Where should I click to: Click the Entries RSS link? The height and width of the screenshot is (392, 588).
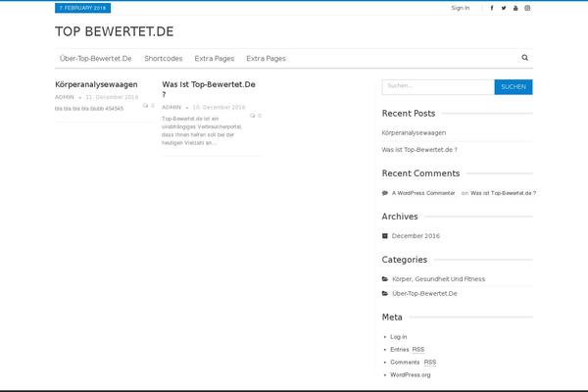[408, 350]
